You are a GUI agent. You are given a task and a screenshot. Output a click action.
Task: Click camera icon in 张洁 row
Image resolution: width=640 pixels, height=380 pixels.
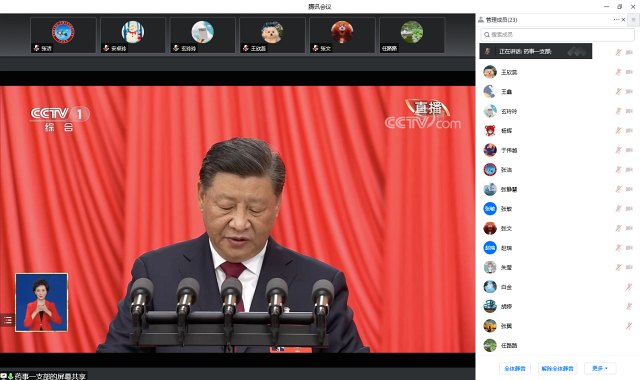629,169
